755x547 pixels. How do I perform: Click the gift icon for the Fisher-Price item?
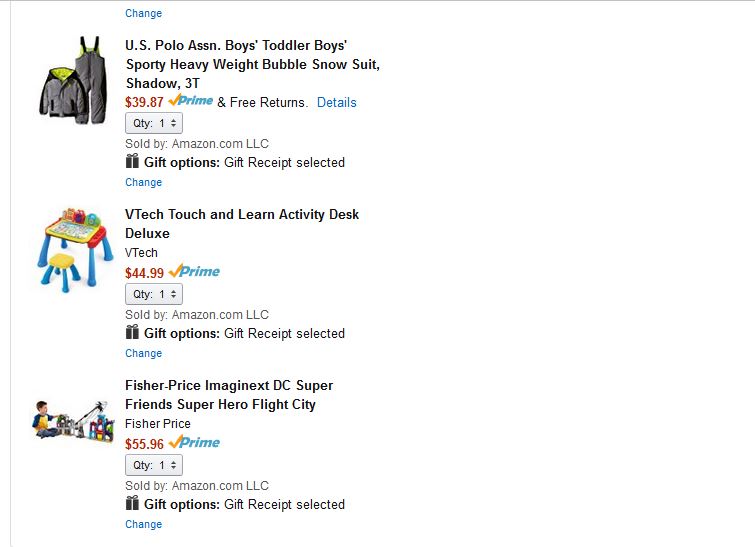132,504
